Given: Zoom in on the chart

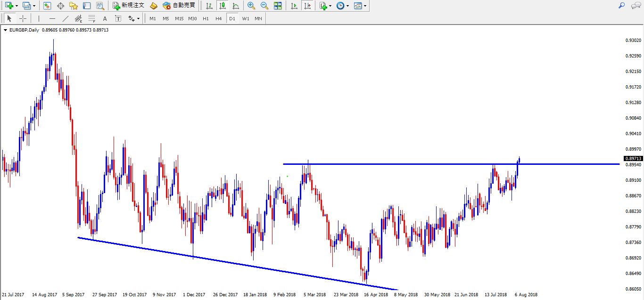Looking at the screenshot, I should click(x=251, y=6).
